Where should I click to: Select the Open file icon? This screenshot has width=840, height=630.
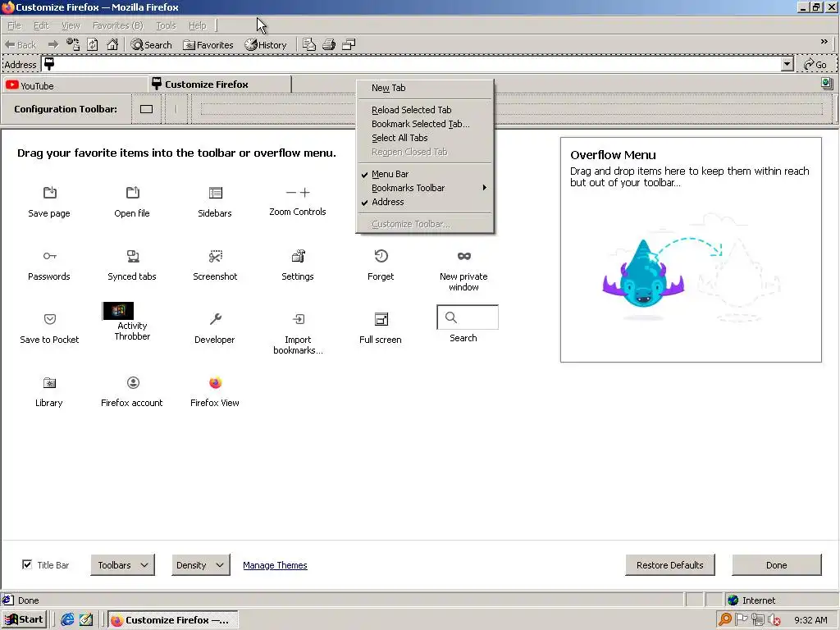point(132,193)
